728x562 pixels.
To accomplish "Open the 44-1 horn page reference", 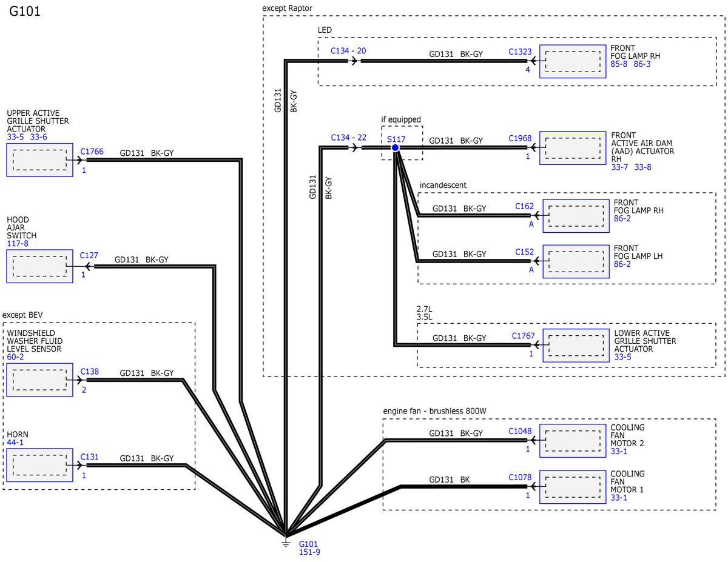I will click(x=15, y=443).
